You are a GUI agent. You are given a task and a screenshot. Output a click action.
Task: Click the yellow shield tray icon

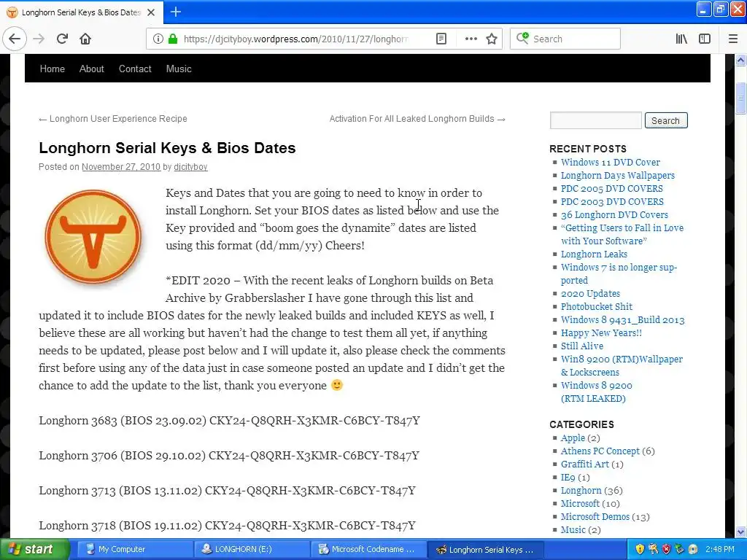click(640, 549)
